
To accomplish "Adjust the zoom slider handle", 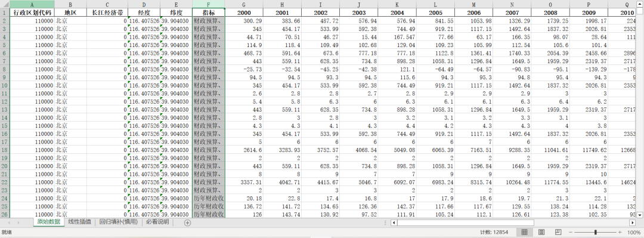I will click(596, 233).
